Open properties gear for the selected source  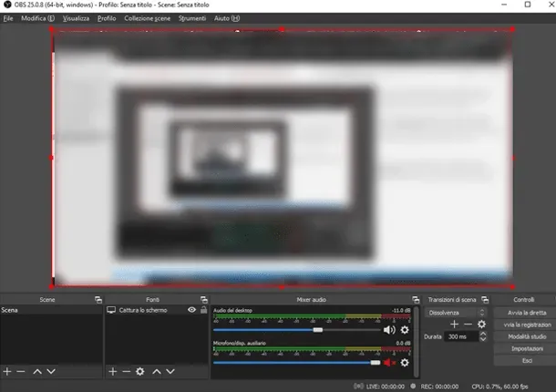coord(140,372)
